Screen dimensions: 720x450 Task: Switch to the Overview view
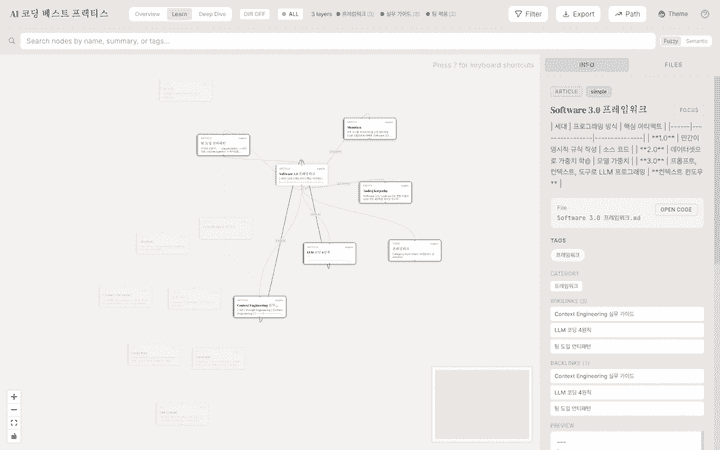tap(147, 14)
